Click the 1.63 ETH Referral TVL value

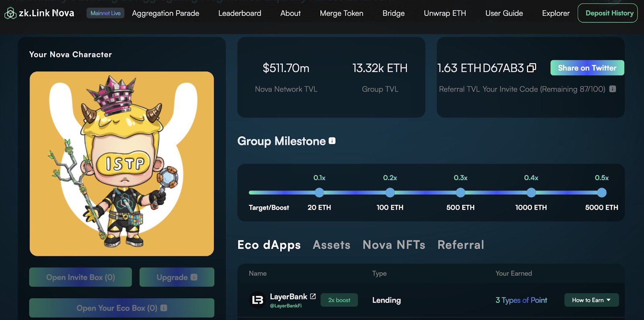click(x=459, y=68)
